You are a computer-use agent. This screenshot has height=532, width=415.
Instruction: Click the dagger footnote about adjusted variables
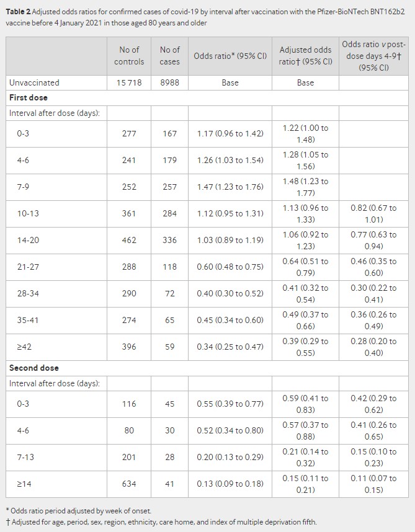pyautogui.click(x=161, y=522)
